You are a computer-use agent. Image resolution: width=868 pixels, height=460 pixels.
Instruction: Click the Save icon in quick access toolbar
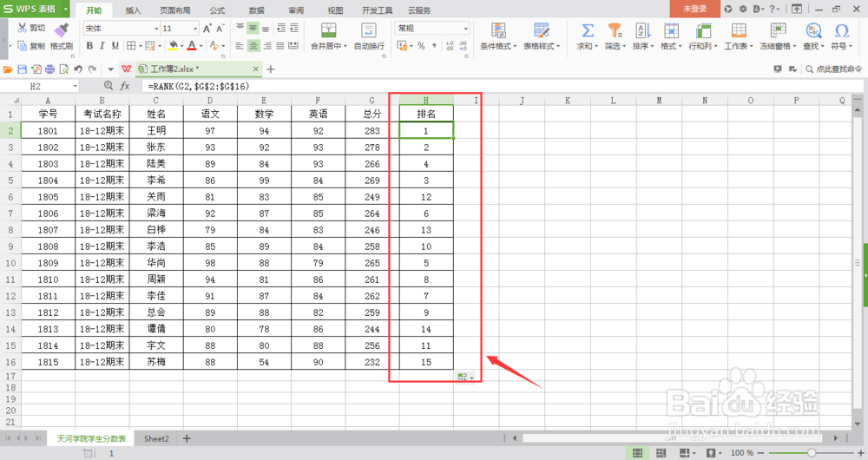point(23,69)
